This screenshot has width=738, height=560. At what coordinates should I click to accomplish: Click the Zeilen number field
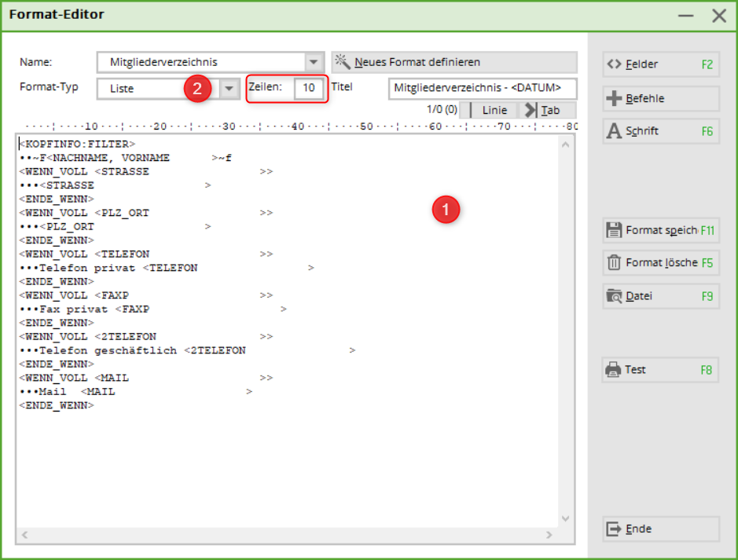(309, 88)
